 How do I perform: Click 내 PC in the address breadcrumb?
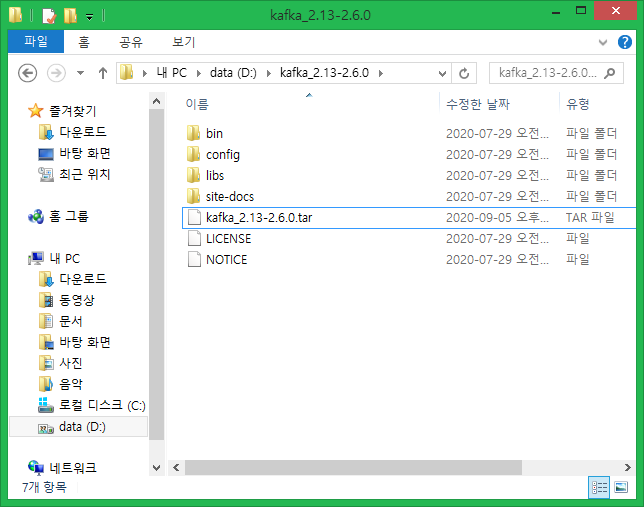(x=171, y=73)
